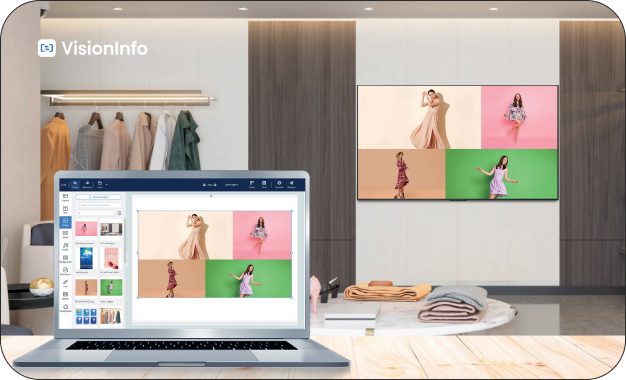This screenshot has width=626, height=380.
Task: Click the top-right selection handle on canvas
Action: [x=291, y=211]
